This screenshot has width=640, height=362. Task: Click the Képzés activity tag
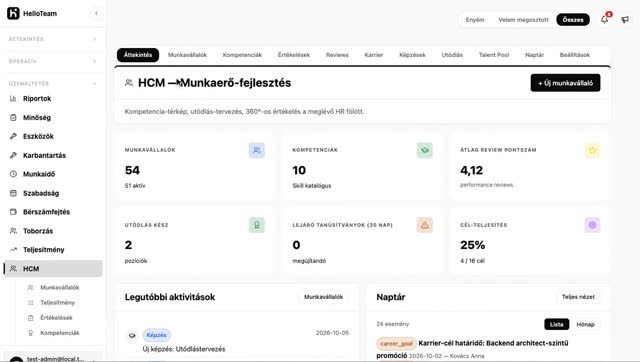tap(156, 335)
